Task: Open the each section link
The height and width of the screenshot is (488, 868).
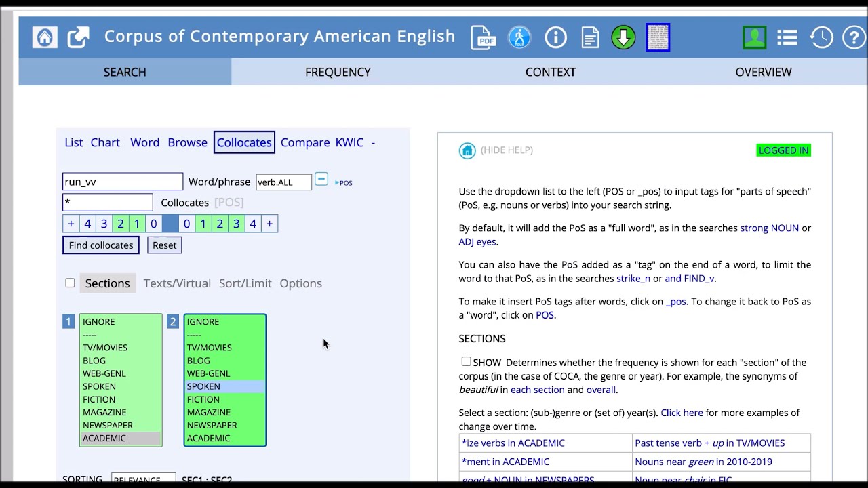Action: pyautogui.click(x=538, y=390)
